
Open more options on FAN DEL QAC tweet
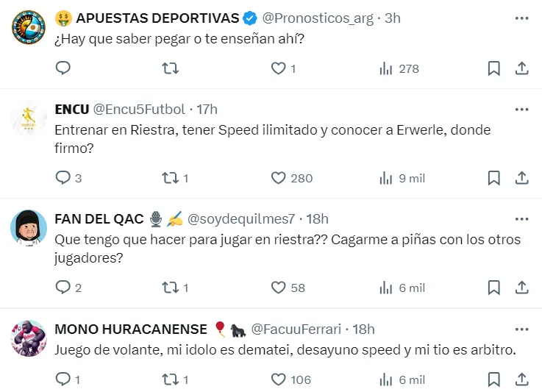(x=521, y=219)
